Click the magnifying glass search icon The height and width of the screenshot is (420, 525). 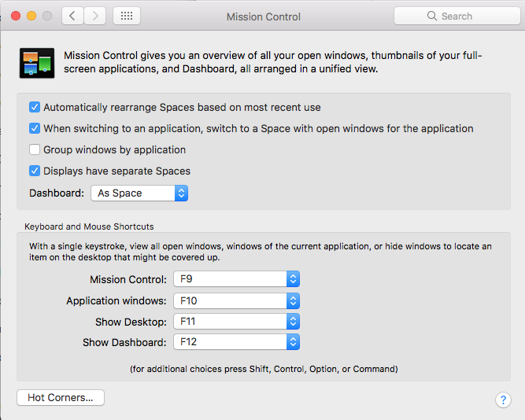point(432,16)
